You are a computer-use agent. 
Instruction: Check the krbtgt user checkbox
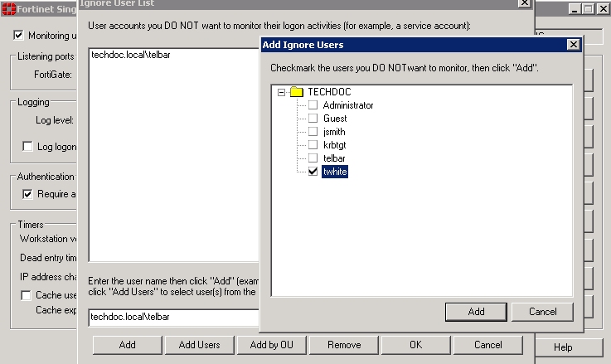[313, 145]
